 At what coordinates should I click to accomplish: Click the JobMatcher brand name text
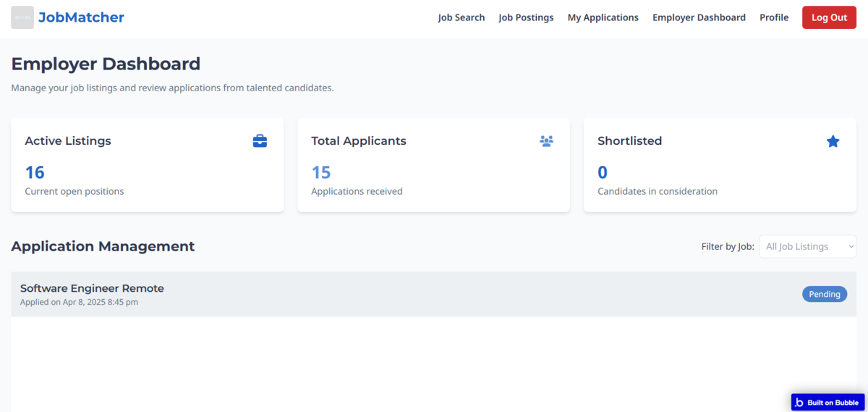(x=81, y=17)
